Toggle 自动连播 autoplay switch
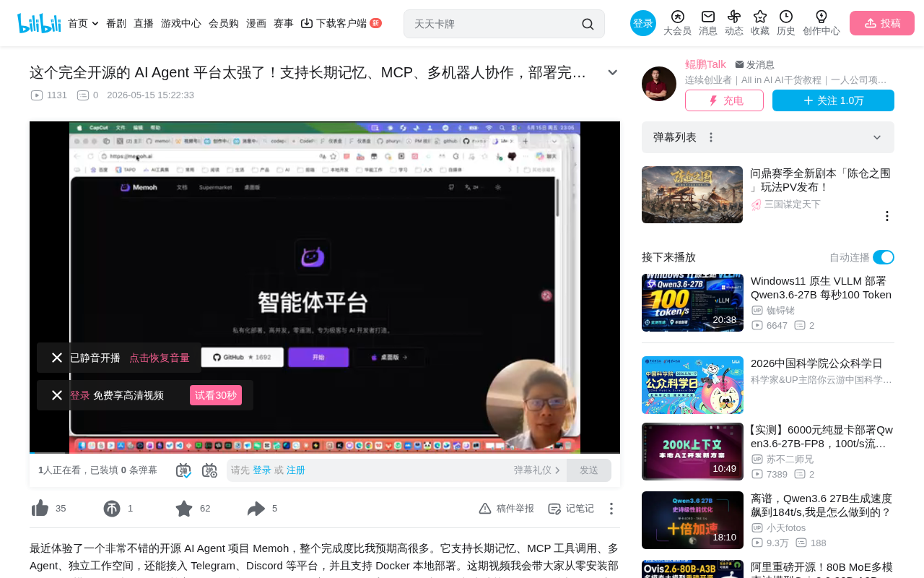The image size is (924, 578). point(884,257)
